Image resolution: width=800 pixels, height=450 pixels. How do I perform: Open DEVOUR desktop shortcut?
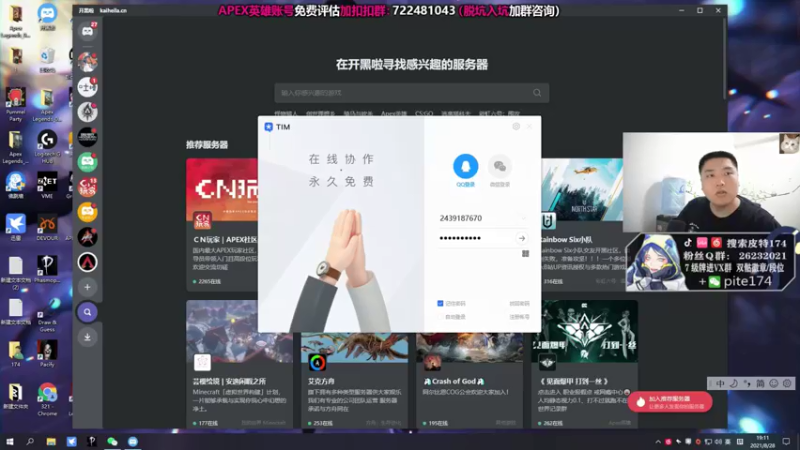47,228
